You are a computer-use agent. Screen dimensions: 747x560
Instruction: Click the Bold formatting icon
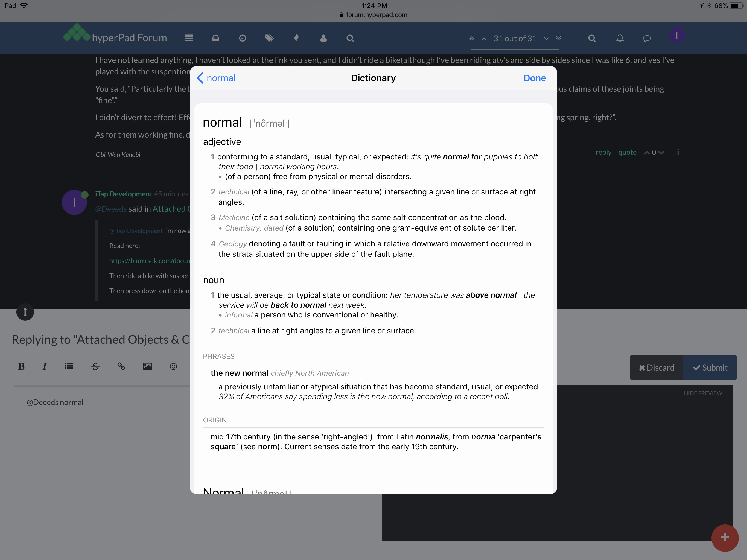pos(21,366)
